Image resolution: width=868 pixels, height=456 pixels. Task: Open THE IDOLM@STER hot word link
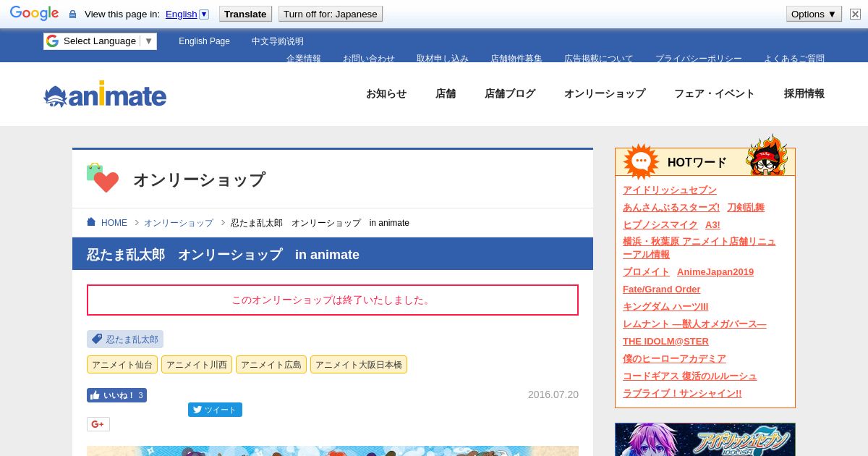point(665,341)
